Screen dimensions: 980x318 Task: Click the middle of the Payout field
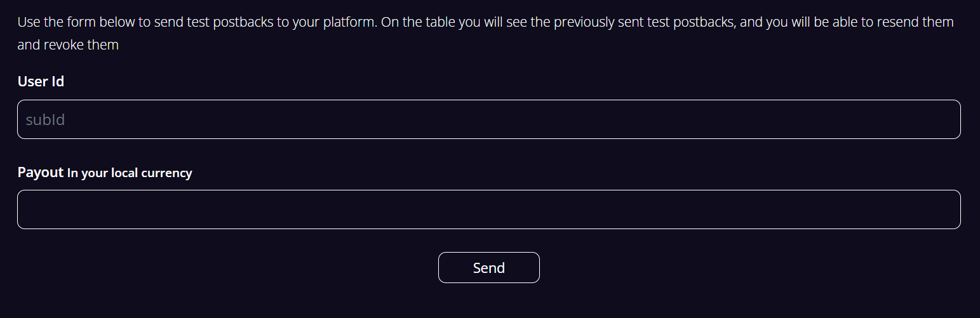pos(488,209)
